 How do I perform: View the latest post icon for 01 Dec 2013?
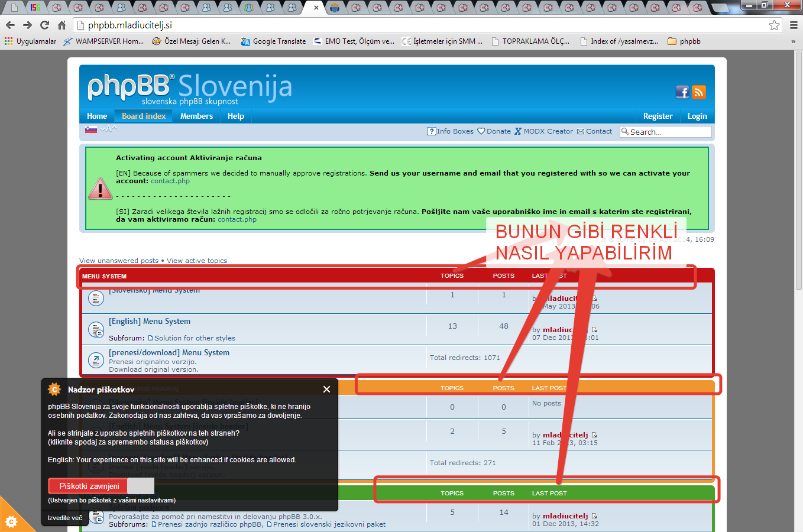coord(594,516)
